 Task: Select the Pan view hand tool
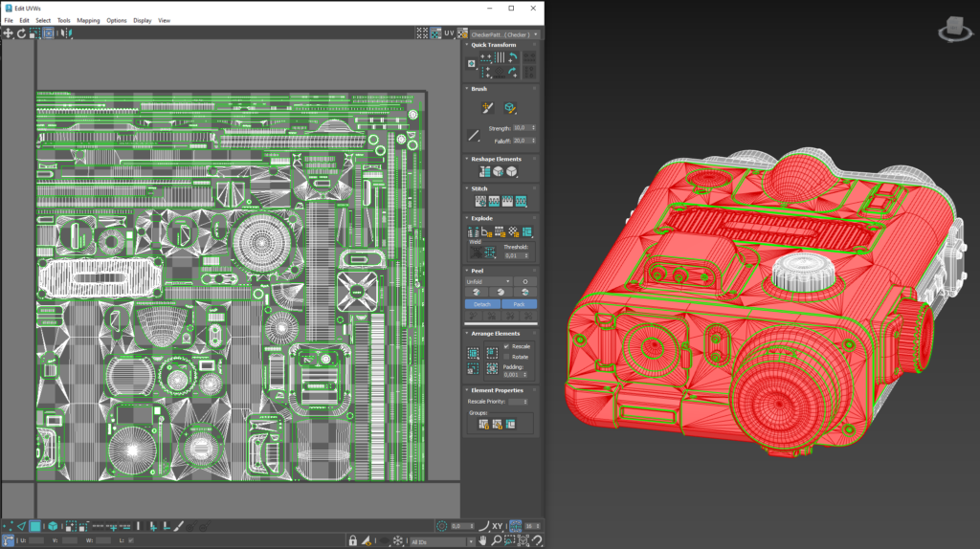click(483, 541)
